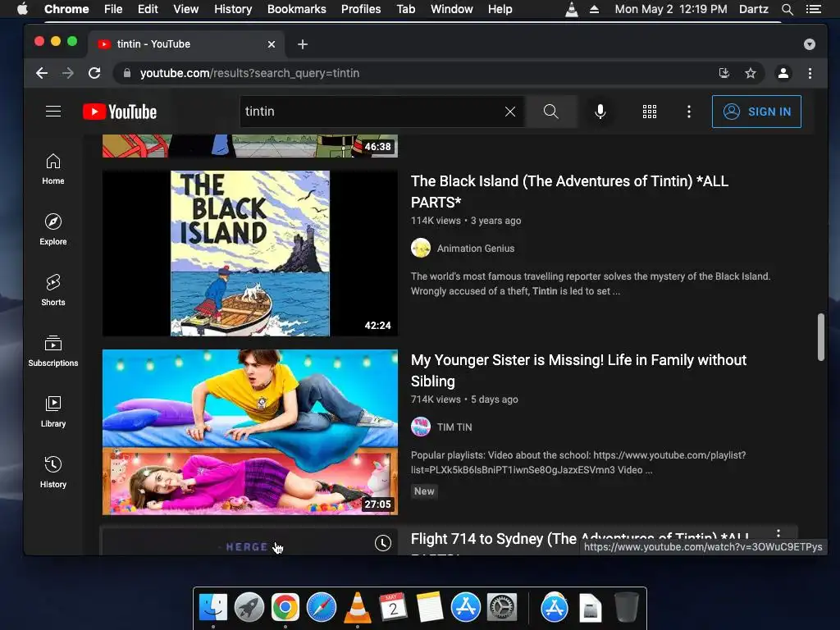Screen dimensions: 840x630
Task: Go to YouTube home via logo
Action: click(x=120, y=112)
